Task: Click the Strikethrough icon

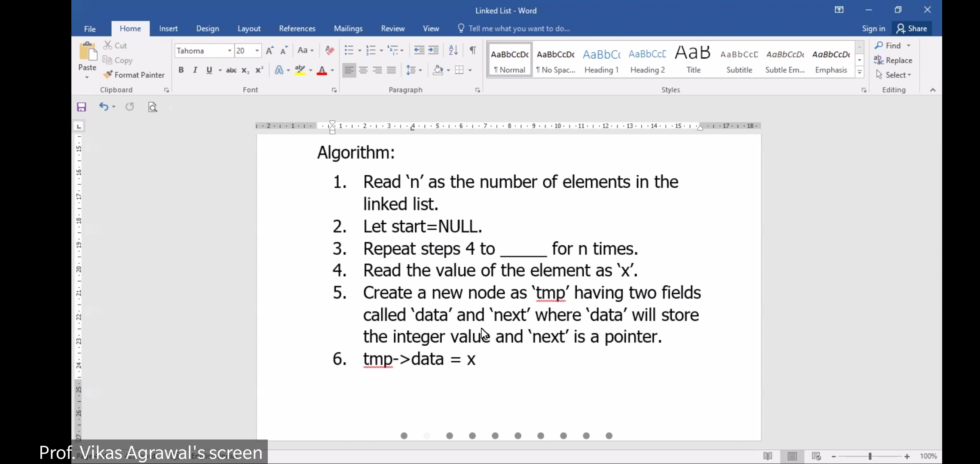Action: pyautogui.click(x=231, y=70)
